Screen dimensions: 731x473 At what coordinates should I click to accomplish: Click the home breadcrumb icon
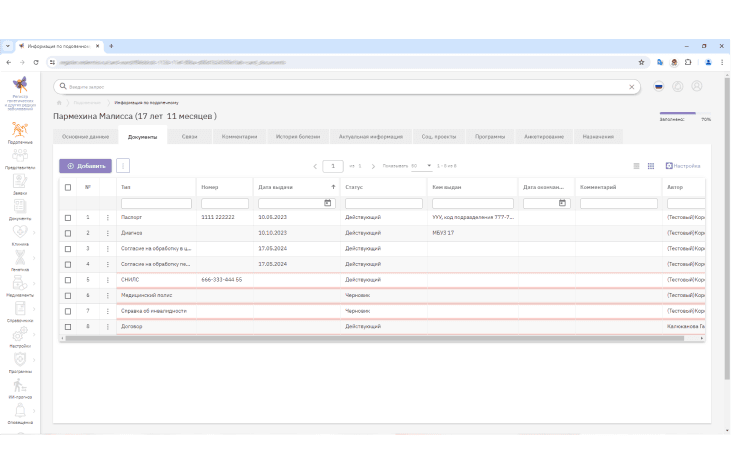(59, 103)
